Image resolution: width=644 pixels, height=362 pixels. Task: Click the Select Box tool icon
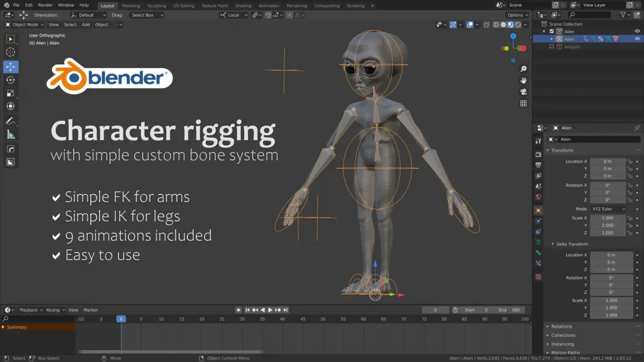click(11, 39)
